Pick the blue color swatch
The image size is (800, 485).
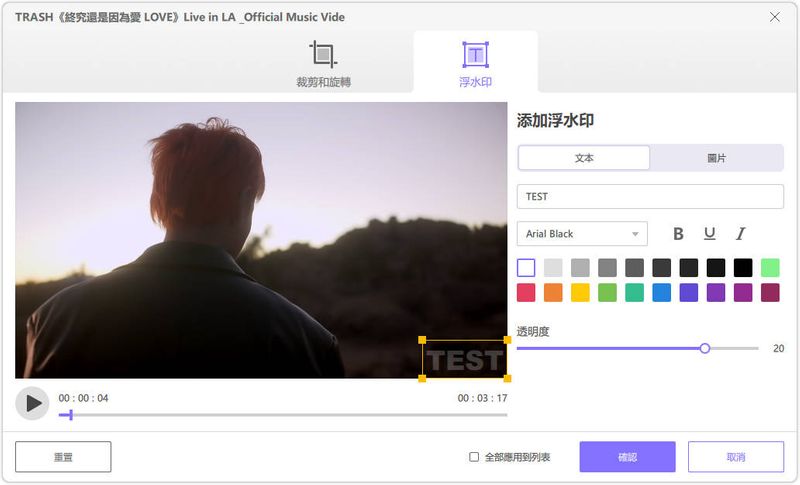click(x=661, y=293)
